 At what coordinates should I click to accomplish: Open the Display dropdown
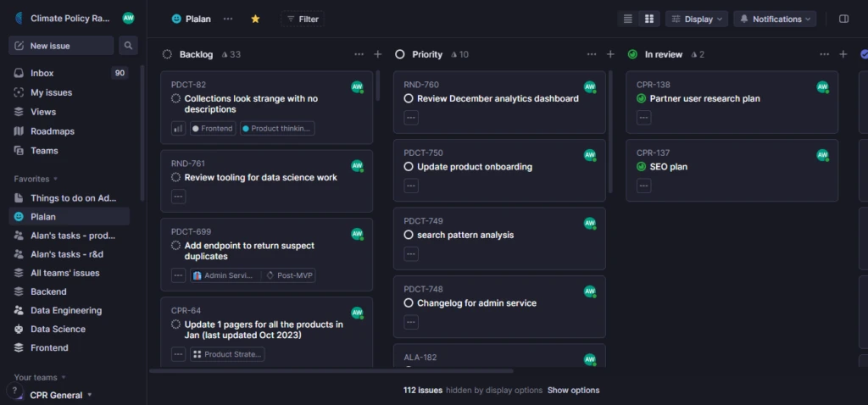[x=697, y=19]
